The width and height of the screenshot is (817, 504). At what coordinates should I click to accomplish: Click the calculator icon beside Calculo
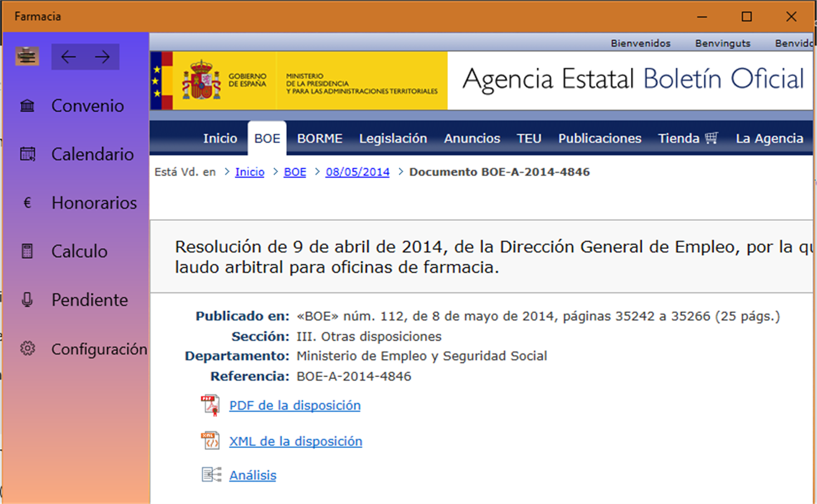coord(27,251)
